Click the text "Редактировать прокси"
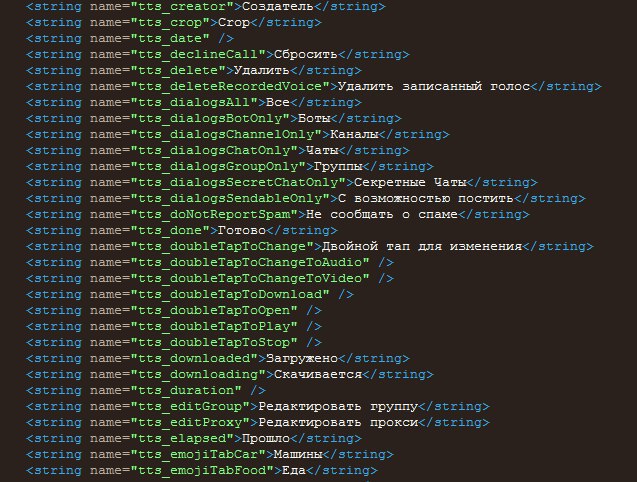Image resolution: width=637 pixels, height=482 pixels. 338,423
